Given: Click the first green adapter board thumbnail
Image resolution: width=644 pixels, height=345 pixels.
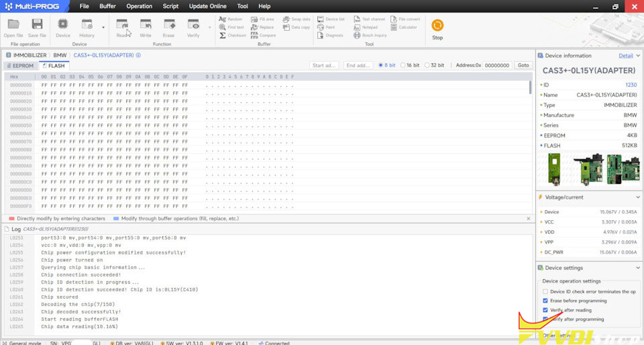Looking at the screenshot, I should [554, 168].
